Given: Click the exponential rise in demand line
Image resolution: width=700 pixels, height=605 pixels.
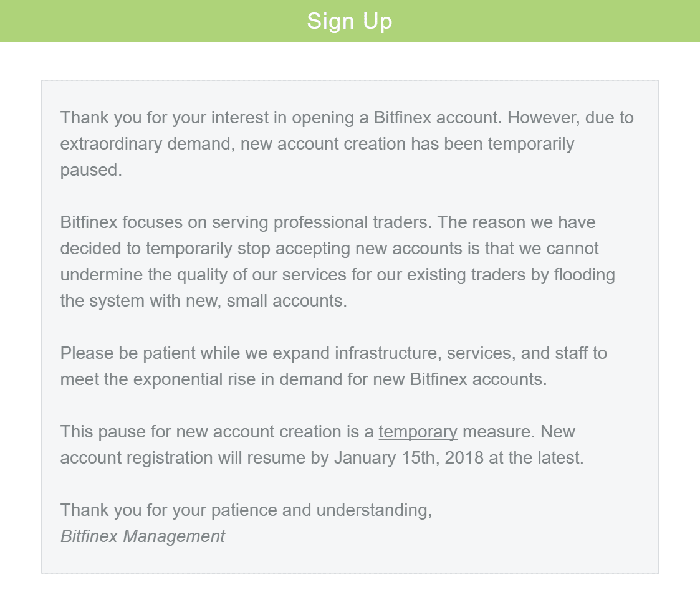Looking at the screenshot, I should coord(304,379).
